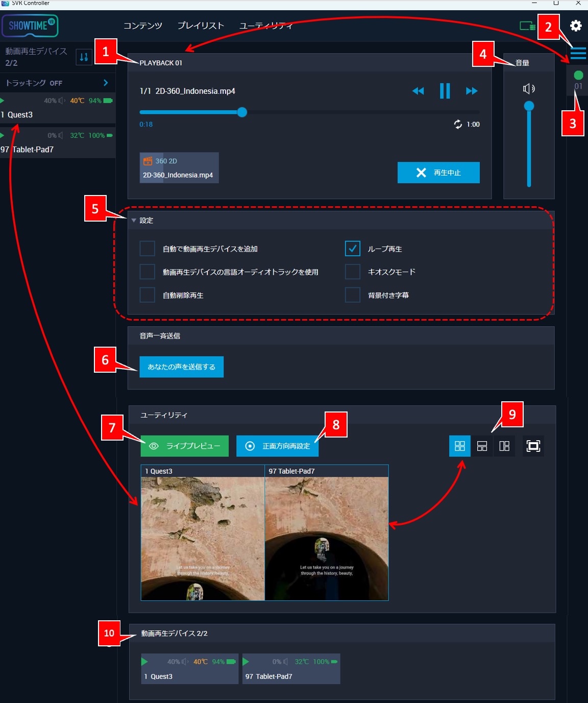Select the stacked rows preview layout icon
Screen dimensions: 588x703
482,446
